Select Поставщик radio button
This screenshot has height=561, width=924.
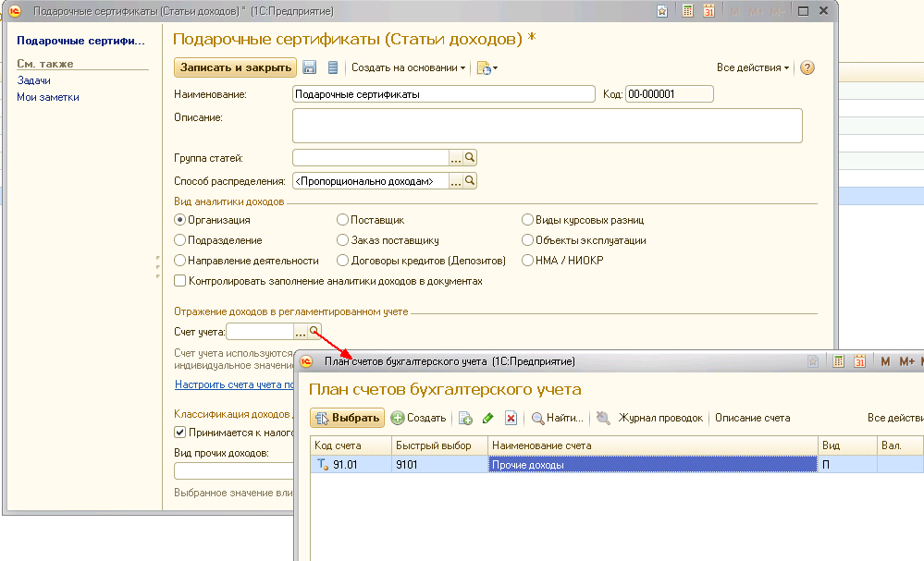[342, 220]
